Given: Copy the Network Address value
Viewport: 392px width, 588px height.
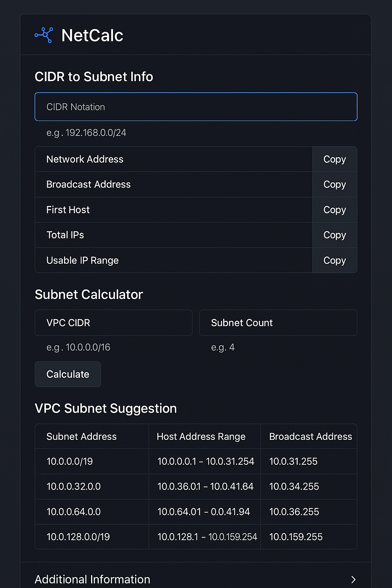Looking at the screenshot, I should [335, 159].
